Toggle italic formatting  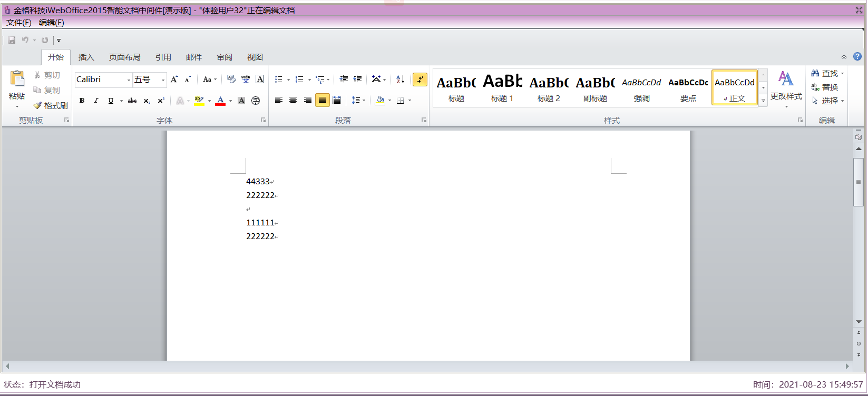(96, 101)
